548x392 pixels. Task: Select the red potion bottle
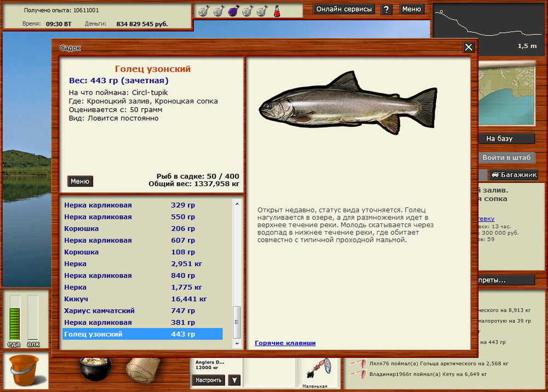[x=277, y=10]
